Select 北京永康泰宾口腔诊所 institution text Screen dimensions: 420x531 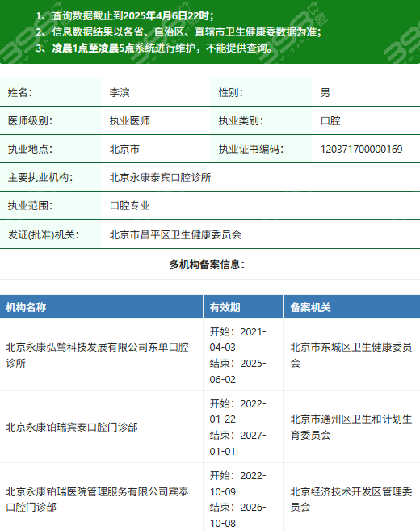[x=160, y=178]
